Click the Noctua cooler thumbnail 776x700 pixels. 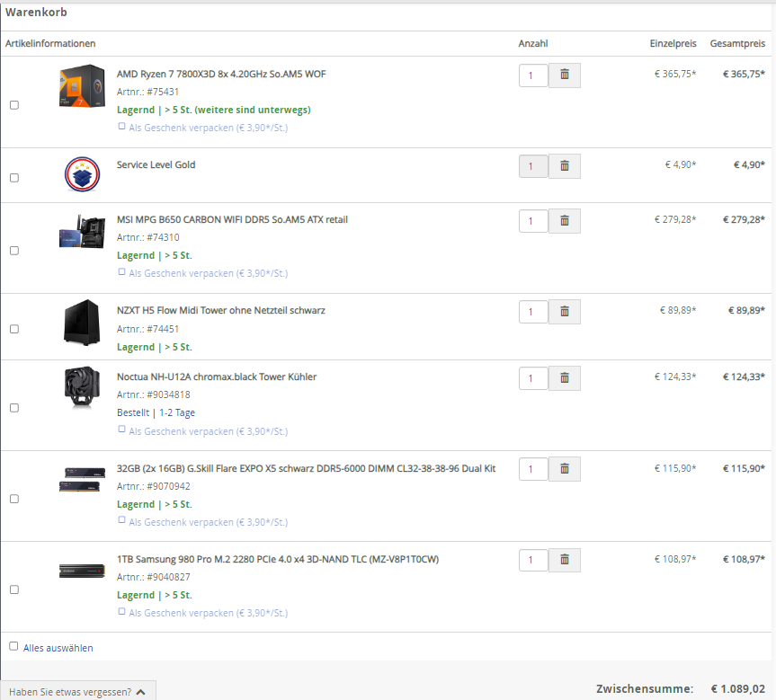point(82,387)
